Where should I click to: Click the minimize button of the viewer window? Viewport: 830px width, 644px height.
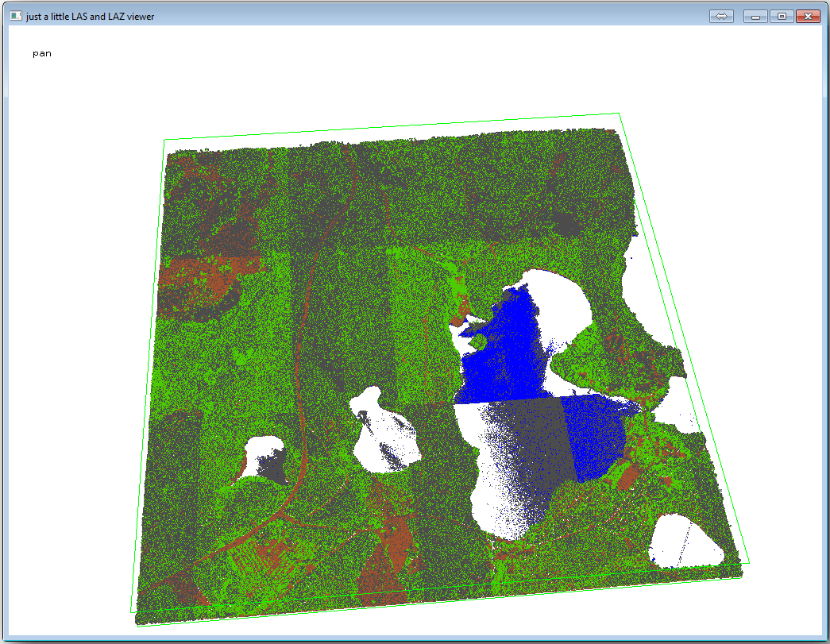coord(752,15)
